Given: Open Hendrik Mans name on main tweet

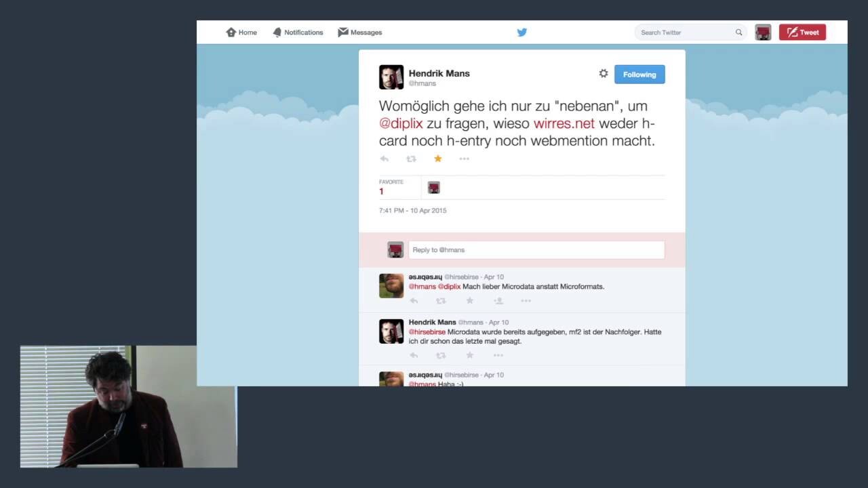Looking at the screenshot, I should [439, 73].
